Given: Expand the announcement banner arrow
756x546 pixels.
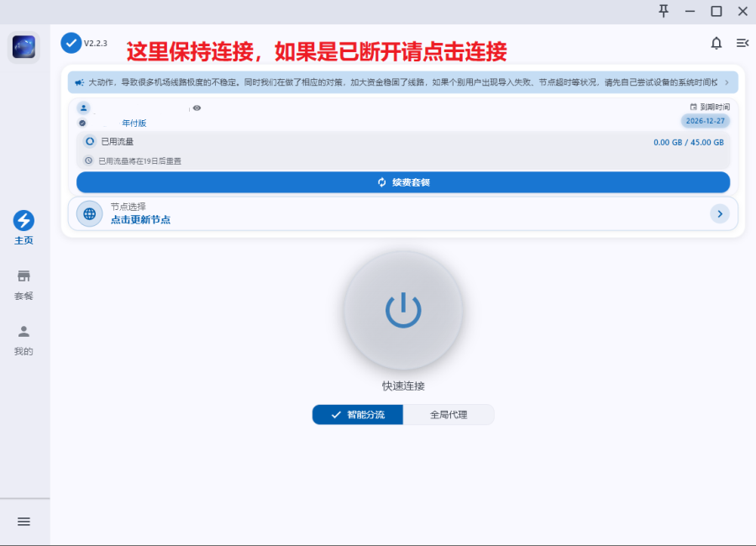Looking at the screenshot, I should pos(727,82).
